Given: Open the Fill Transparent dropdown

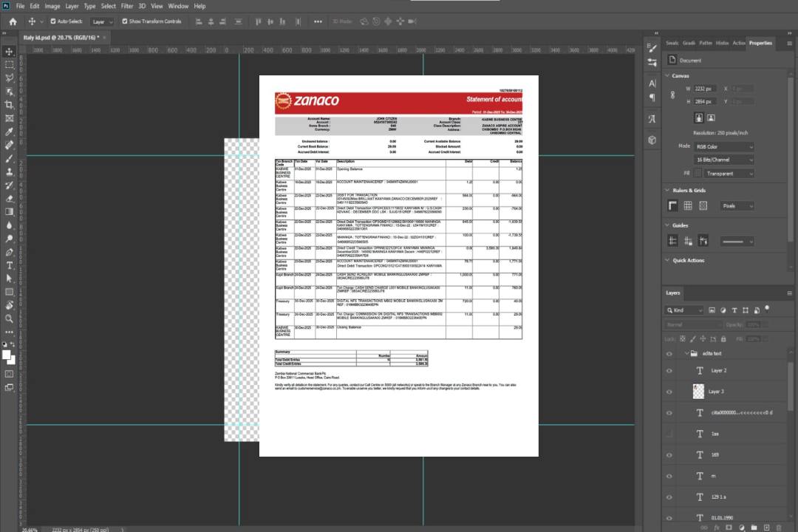Looking at the screenshot, I should pos(729,174).
